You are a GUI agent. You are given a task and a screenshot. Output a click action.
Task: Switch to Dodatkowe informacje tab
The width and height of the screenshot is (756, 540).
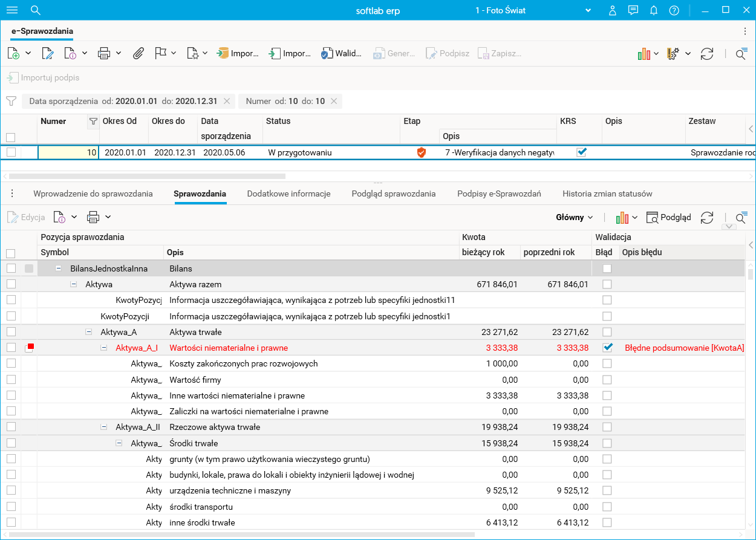click(x=288, y=194)
